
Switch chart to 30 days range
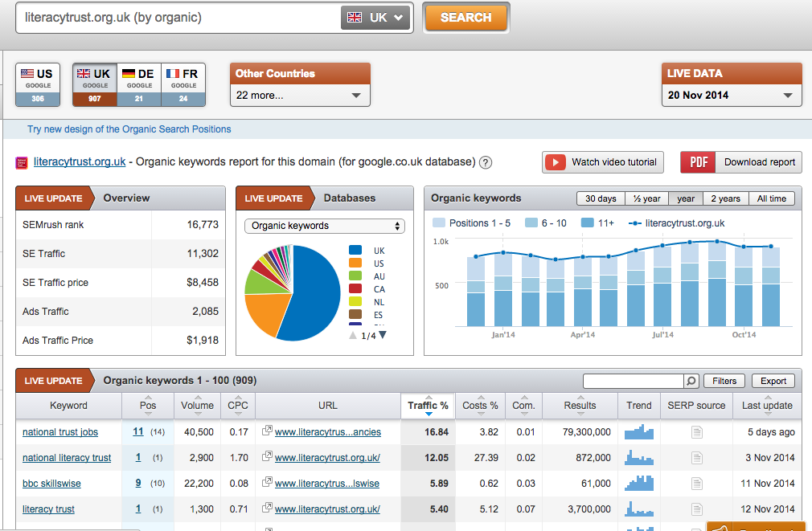(601, 198)
